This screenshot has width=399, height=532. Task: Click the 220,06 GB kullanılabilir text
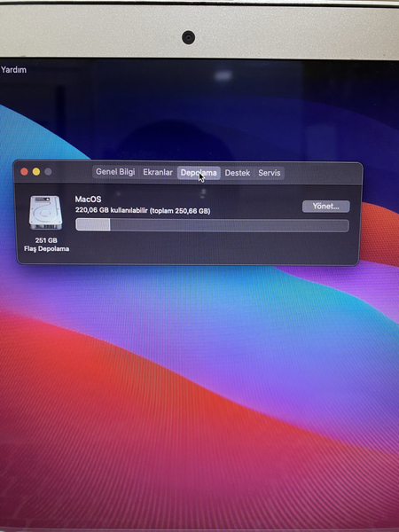click(x=112, y=210)
